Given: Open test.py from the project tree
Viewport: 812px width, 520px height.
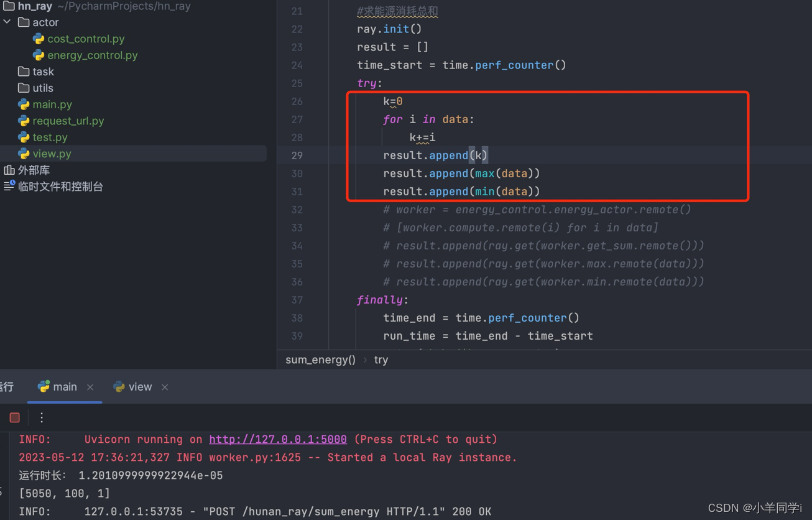Looking at the screenshot, I should pyautogui.click(x=50, y=137).
